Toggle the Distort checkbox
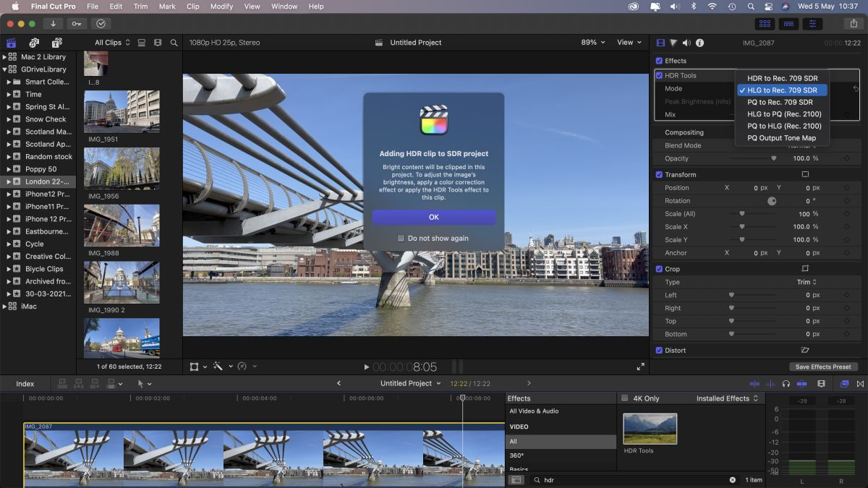868x488 pixels. coord(659,350)
